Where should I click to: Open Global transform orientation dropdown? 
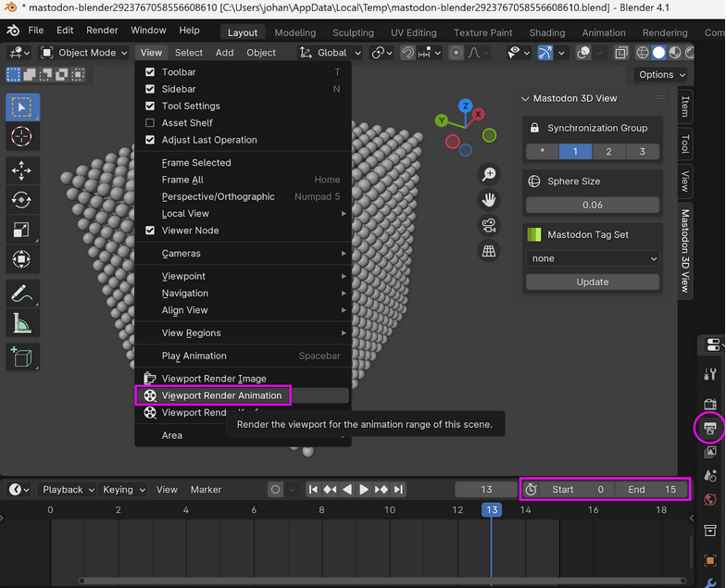pos(330,53)
